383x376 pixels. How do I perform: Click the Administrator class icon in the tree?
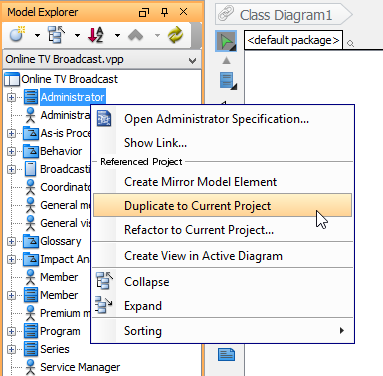coord(31,97)
